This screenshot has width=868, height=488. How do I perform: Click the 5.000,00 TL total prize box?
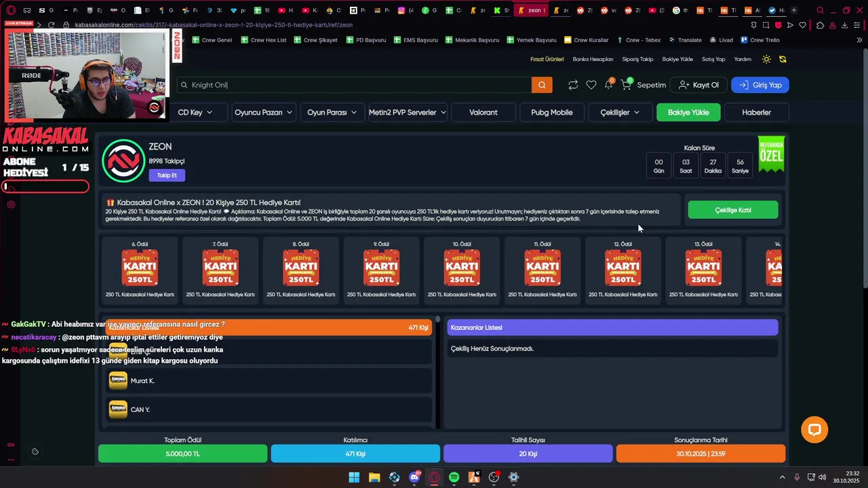pos(183,453)
